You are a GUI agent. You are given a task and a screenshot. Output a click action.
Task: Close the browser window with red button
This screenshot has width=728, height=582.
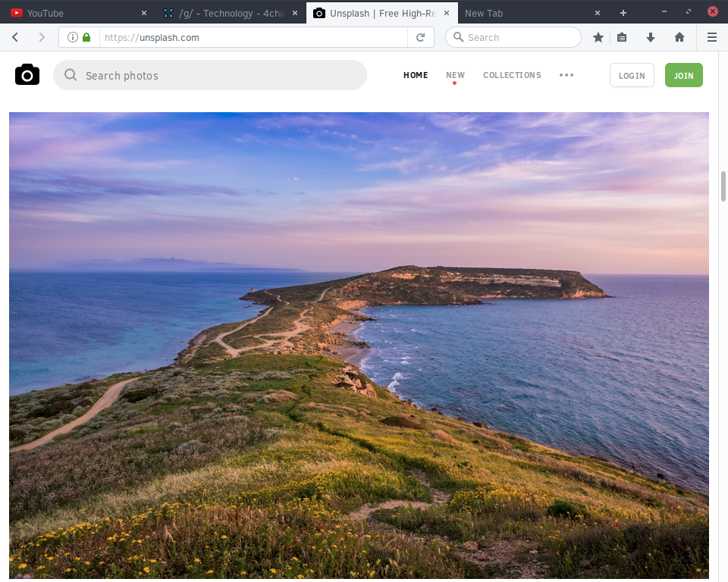(713, 11)
